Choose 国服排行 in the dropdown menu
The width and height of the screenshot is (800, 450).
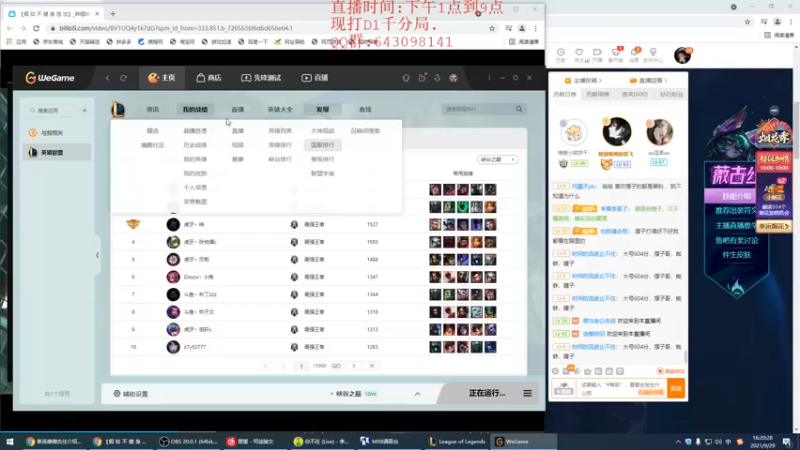point(322,145)
